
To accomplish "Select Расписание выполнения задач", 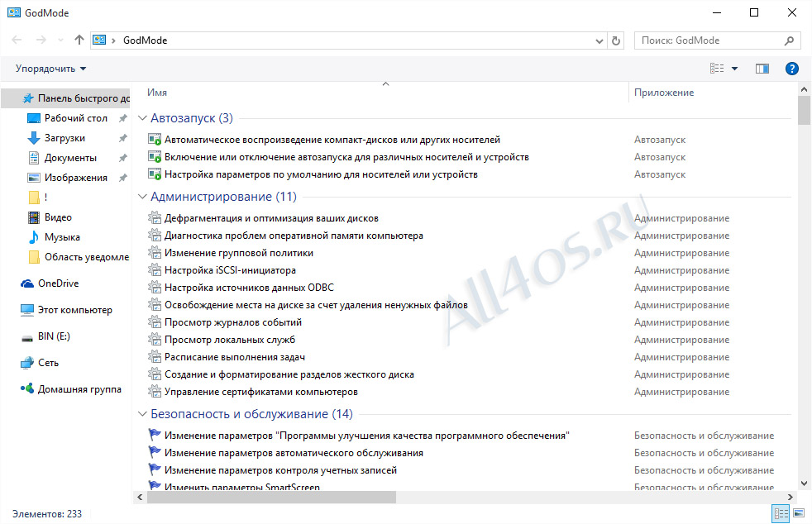I will coord(235,357).
